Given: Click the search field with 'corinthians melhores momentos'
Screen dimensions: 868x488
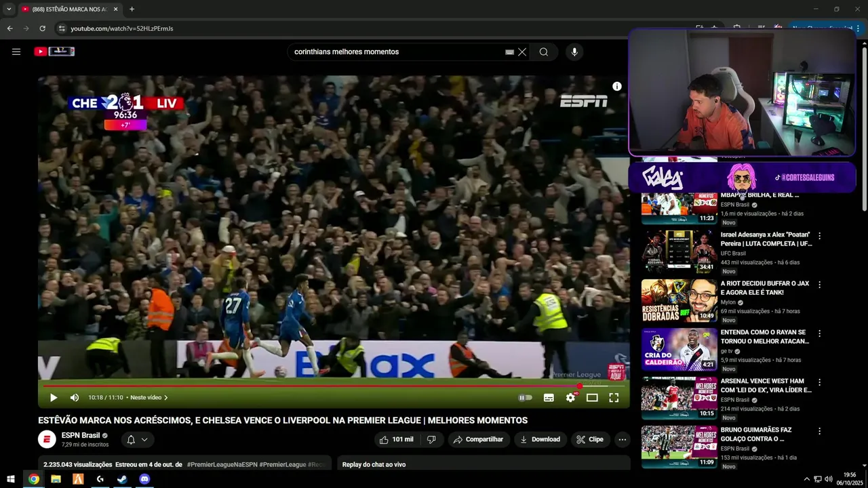Looking at the screenshot, I should click(x=397, y=52).
